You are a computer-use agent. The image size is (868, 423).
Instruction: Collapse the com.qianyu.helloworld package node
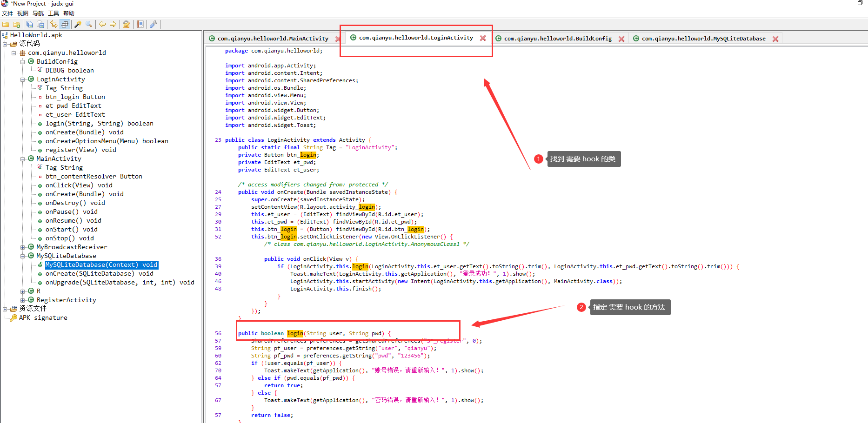pyautogui.click(x=13, y=53)
